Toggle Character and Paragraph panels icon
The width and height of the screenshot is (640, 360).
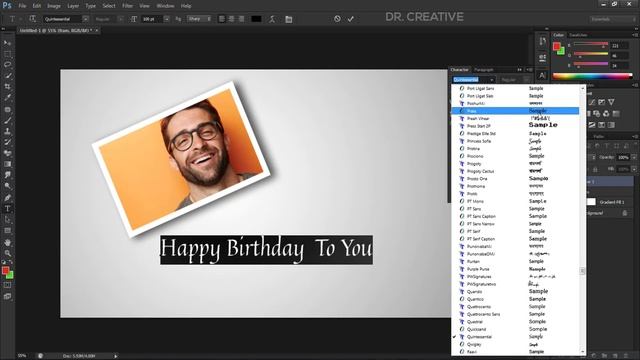pos(289,19)
